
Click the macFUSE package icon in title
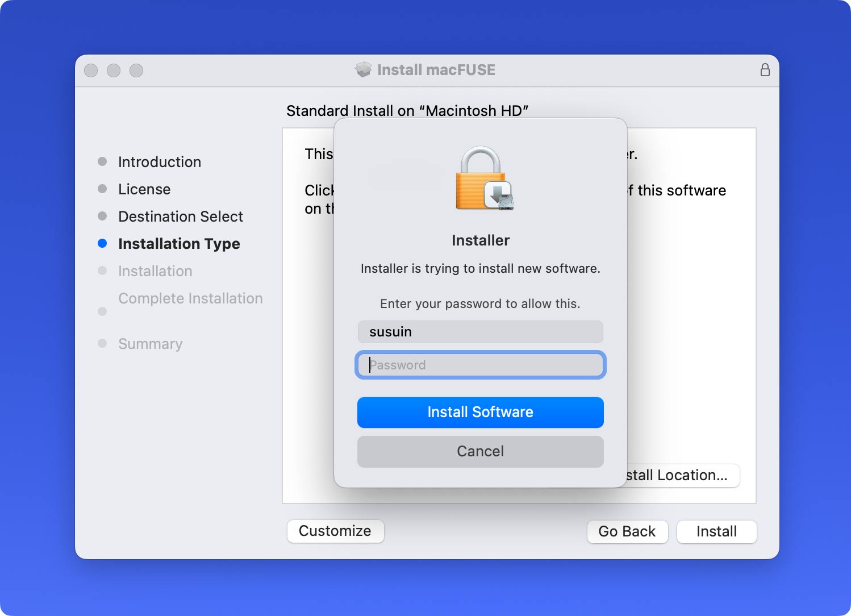(363, 70)
